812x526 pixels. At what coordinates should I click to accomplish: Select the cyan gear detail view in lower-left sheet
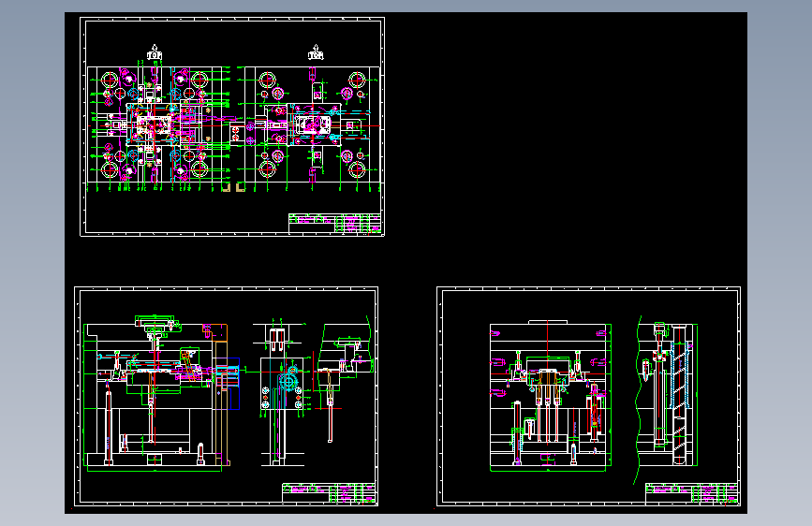[x=282, y=392]
